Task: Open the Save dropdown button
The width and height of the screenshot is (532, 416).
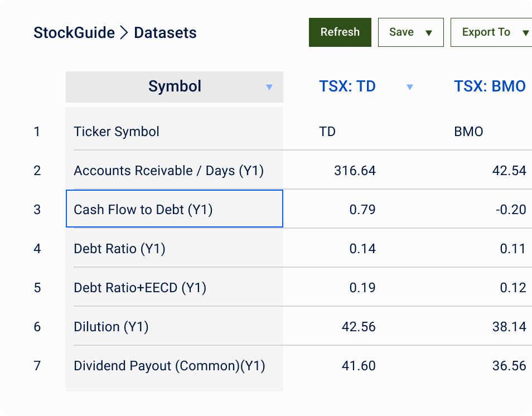Action: pyautogui.click(x=411, y=32)
